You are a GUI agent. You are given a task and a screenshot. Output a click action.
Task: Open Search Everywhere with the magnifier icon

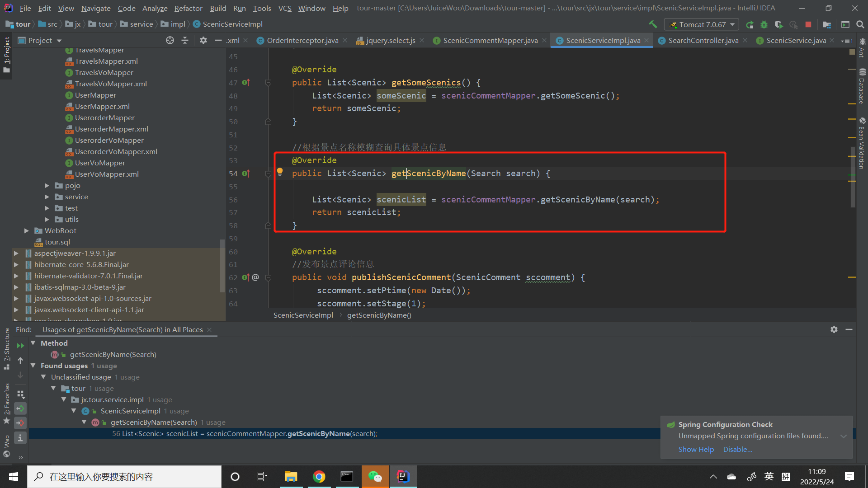pos(861,24)
